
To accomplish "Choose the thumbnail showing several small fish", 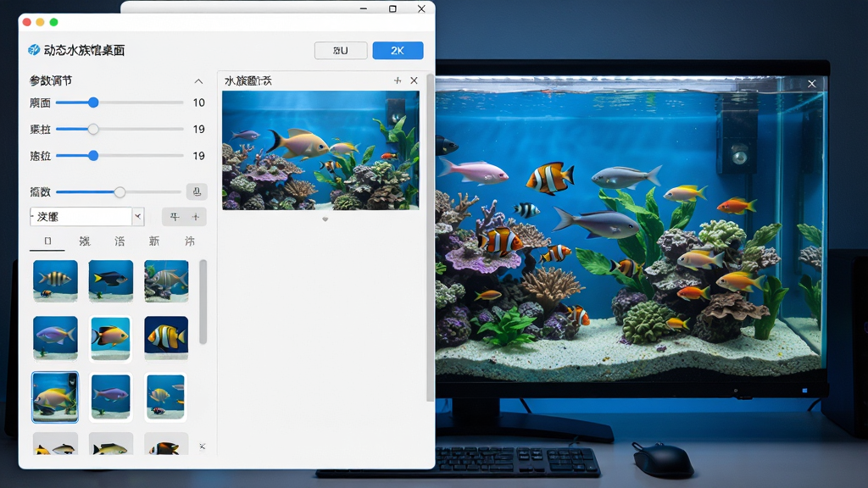I will click(166, 396).
